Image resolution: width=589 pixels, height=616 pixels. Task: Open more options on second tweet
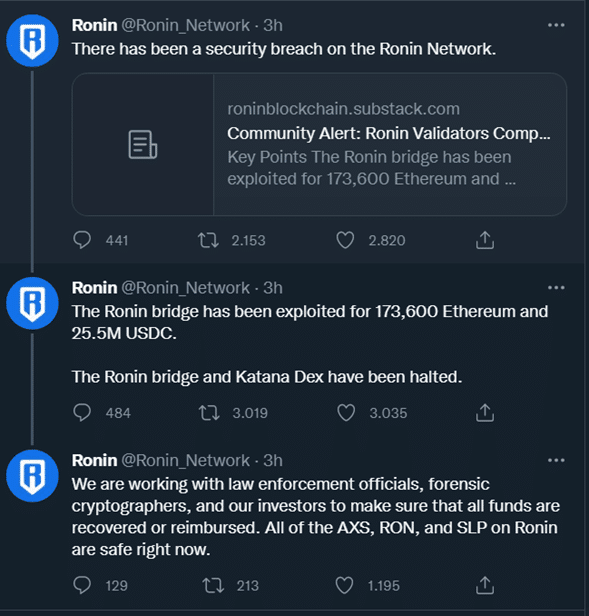[556, 288]
